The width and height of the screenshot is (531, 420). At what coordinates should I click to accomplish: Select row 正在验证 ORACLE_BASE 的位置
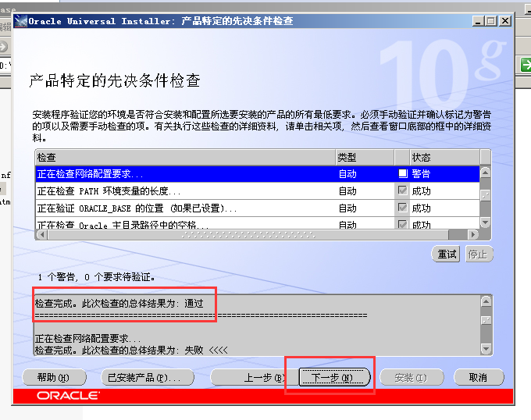point(258,208)
